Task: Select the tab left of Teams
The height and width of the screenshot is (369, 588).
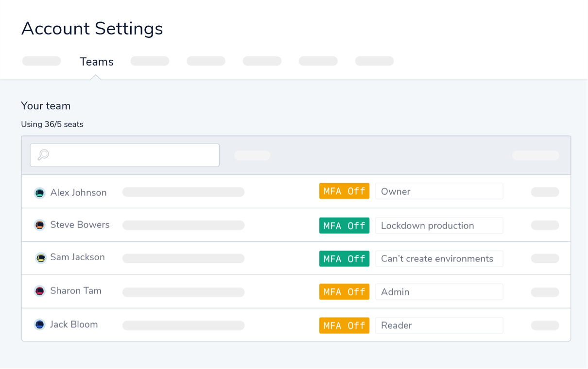Action: [x=41, y=60]
